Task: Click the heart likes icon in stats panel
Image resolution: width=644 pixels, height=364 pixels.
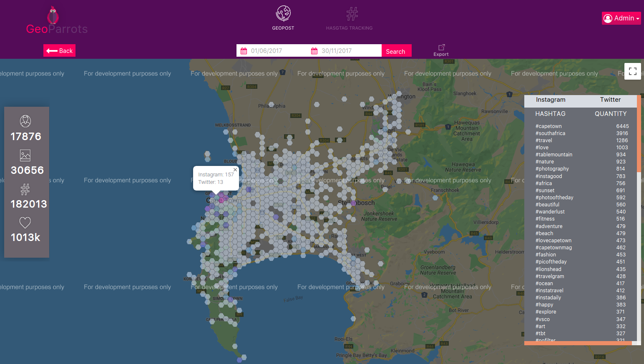Action: 25,223
